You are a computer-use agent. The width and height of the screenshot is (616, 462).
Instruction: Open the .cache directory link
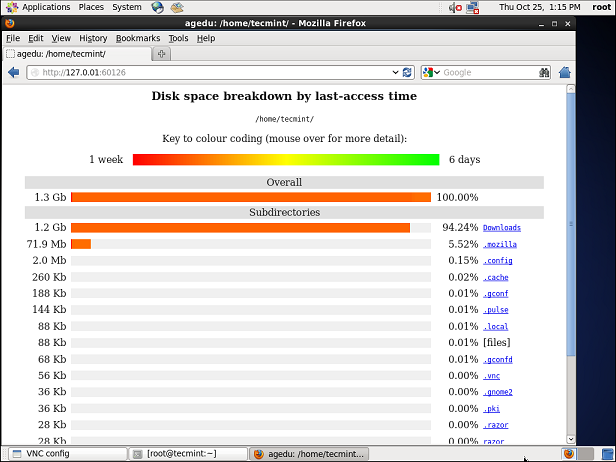tap(495, 277)
